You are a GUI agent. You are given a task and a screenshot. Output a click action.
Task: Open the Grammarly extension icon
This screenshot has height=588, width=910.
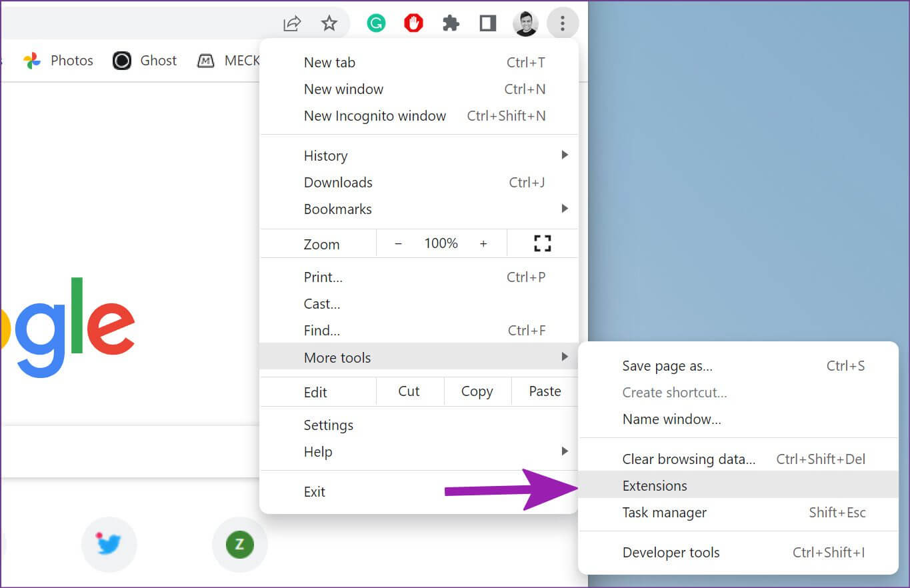[377, 24]
